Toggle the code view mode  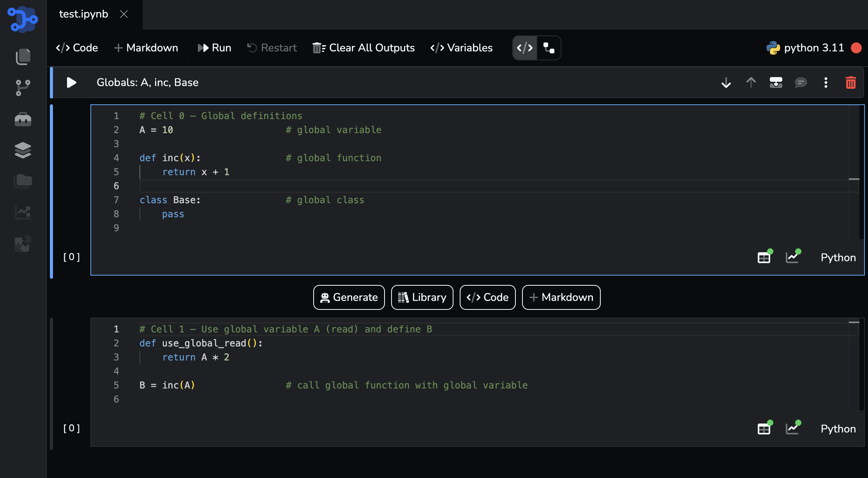[x=524, y=48]
